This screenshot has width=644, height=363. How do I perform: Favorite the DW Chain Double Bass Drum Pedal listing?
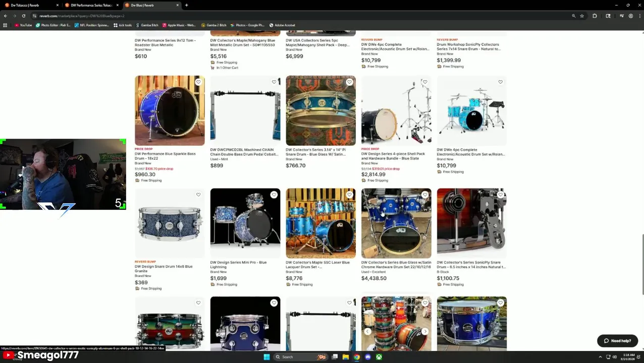[x=274, y=82]
